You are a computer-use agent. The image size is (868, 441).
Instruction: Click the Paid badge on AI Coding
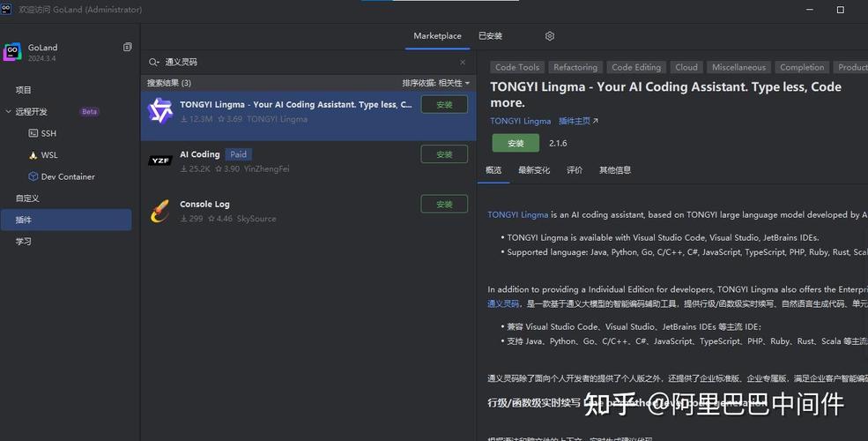pyautogui.click(x=239, y=154)
